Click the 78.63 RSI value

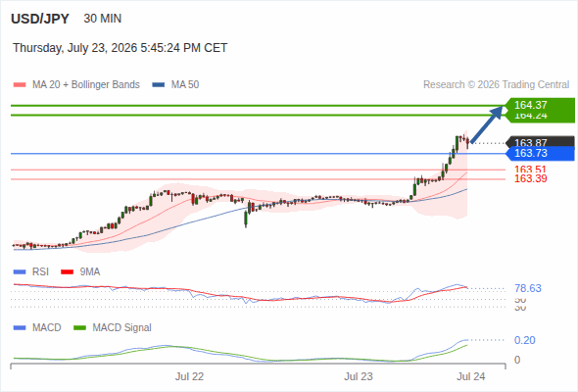coord(528,288)
